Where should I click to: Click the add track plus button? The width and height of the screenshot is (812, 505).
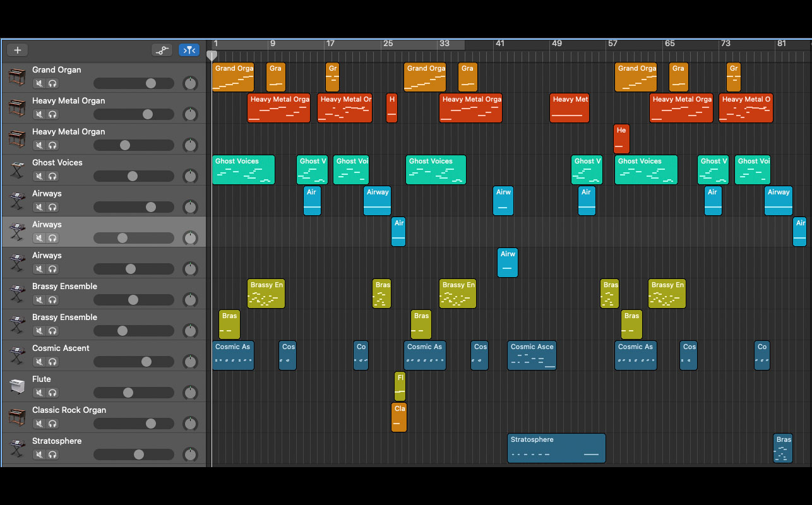(18, 50)
